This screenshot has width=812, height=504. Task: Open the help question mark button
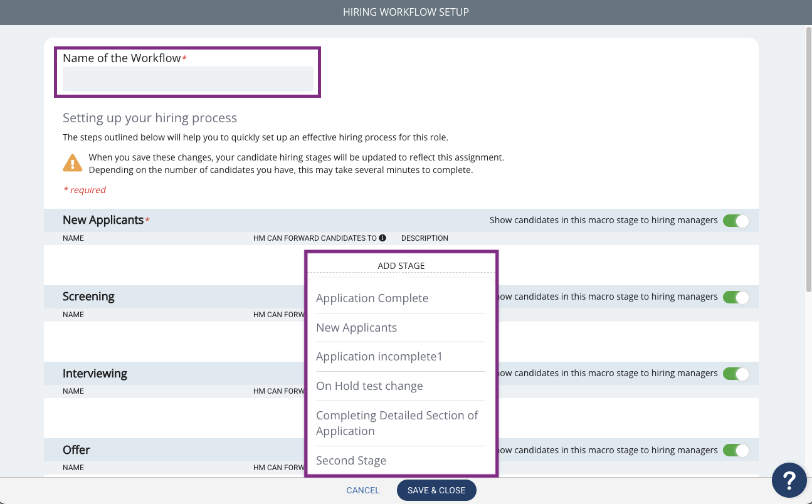tap(789, 480)
